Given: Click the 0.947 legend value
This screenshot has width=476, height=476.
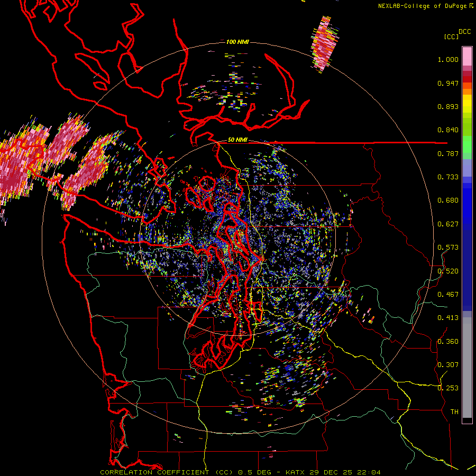Looking at the screenshot, I should (x=448, y=83).
